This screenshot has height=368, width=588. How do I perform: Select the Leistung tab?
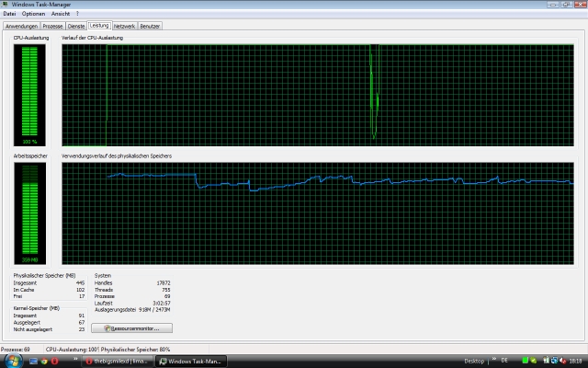pos(99,26)
